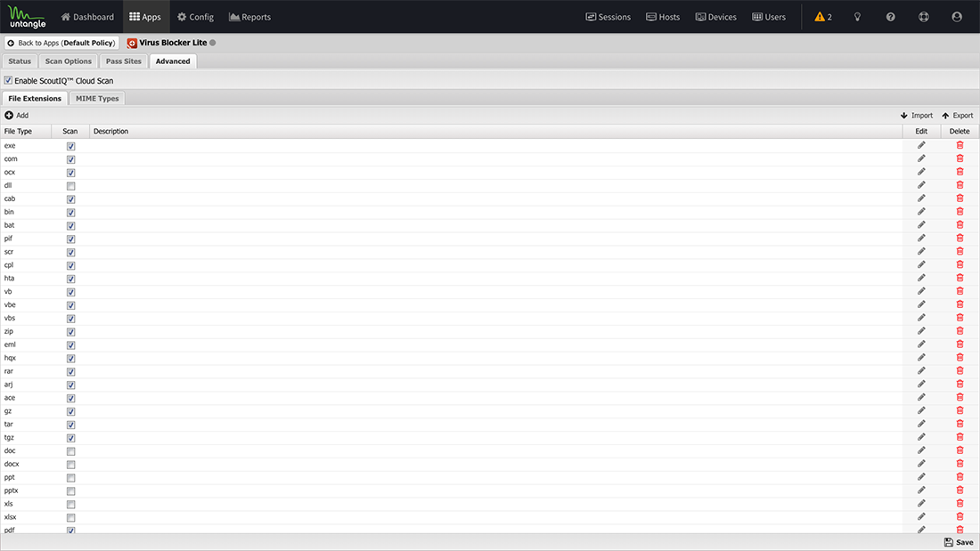Import file extension list
This screenshot has height=551, width=980.
[916, 116]
